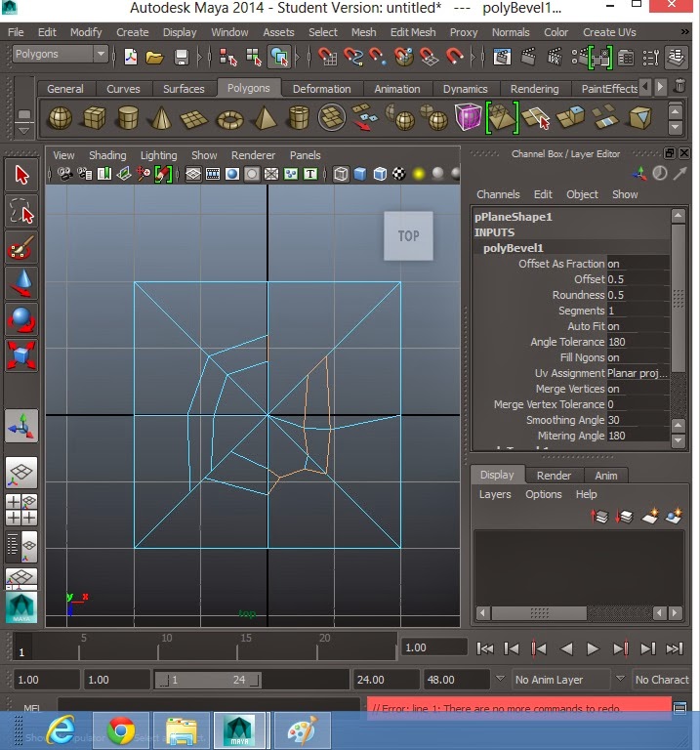
Task: Toggle X-ray display cube icon
Action: [380, 174]
